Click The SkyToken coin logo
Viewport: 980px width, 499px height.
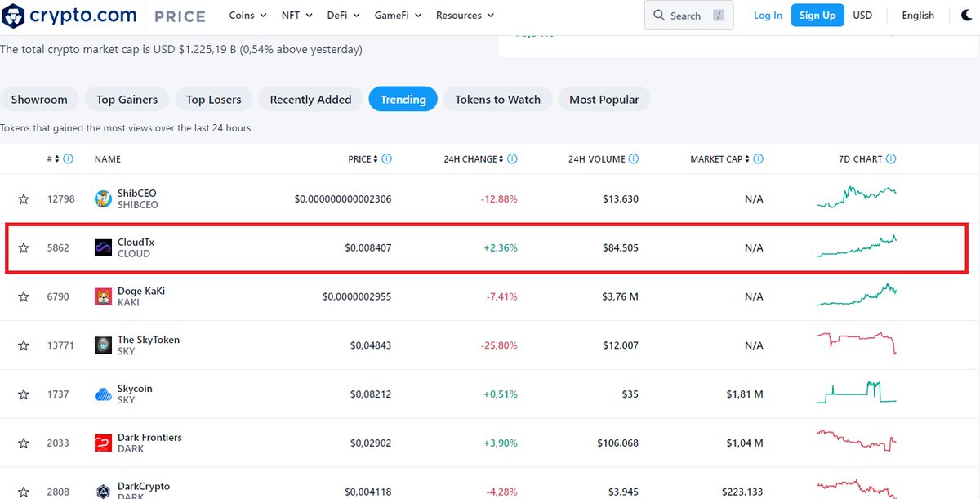[x=103, y=345]
